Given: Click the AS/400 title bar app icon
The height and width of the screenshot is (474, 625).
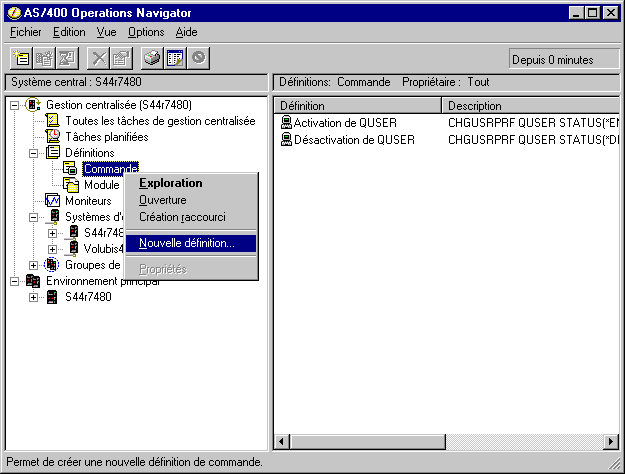Looking at the screenshot, I should (15, 13).
